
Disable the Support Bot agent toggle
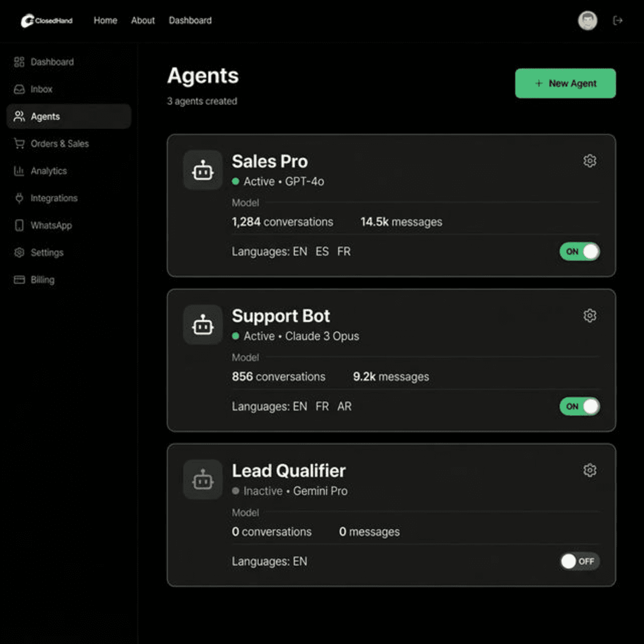[x=580, y=407]
